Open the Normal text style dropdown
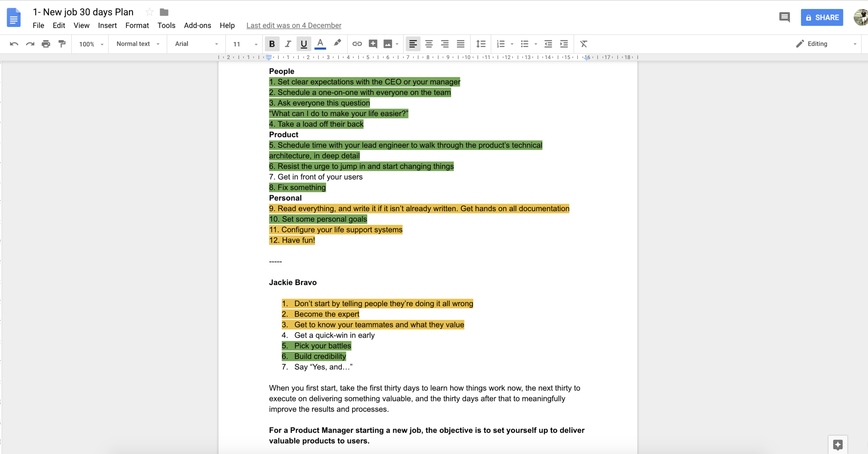The image size is (868, 454). pyautogui.click(x=138, y=44)
